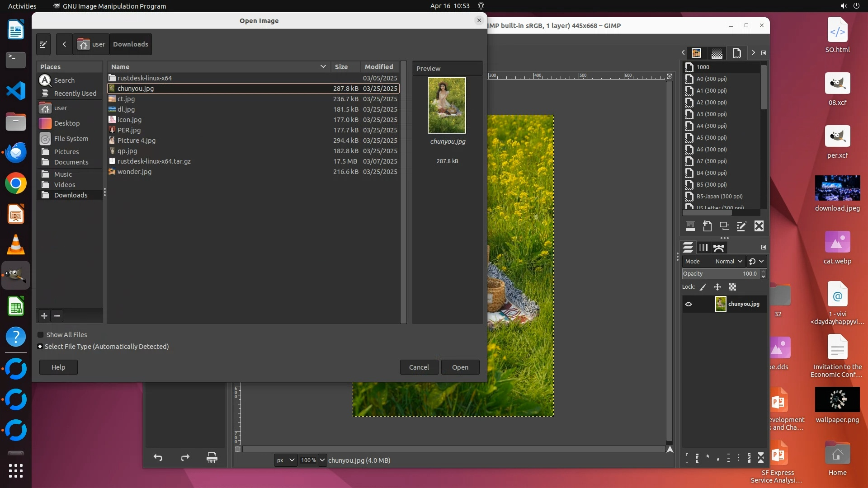
Task: Open the layer Mode Normal dropdown
Action: point(728,261)
